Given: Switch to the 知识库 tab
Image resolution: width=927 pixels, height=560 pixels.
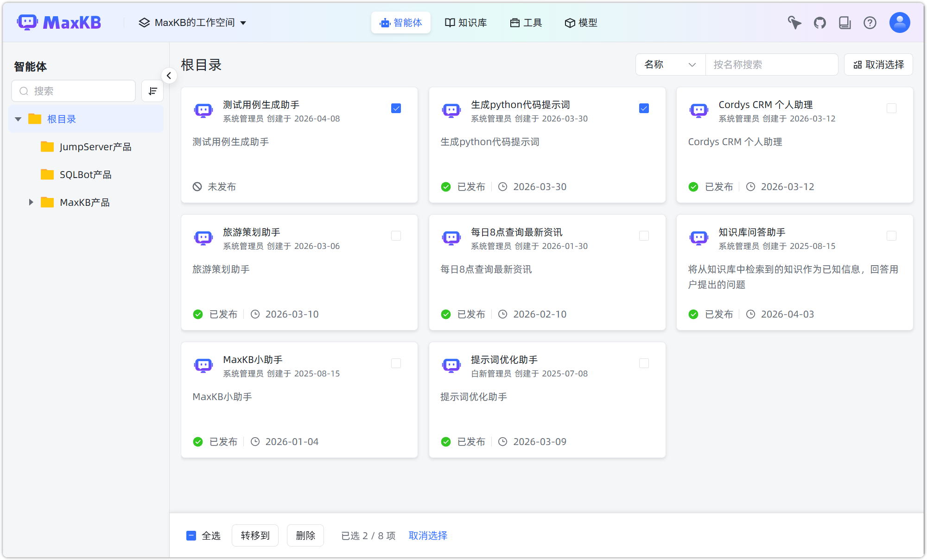Looking at the screenshot, I should [465, 22].
